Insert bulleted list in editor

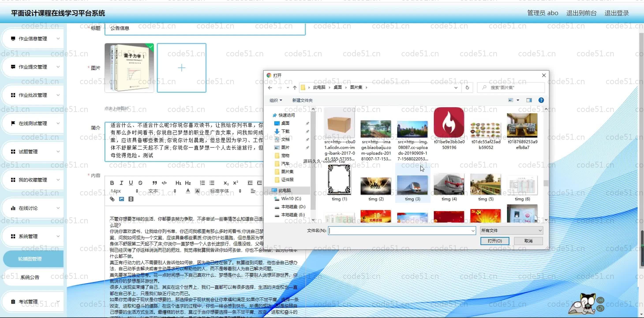click(x=212, y=183)
